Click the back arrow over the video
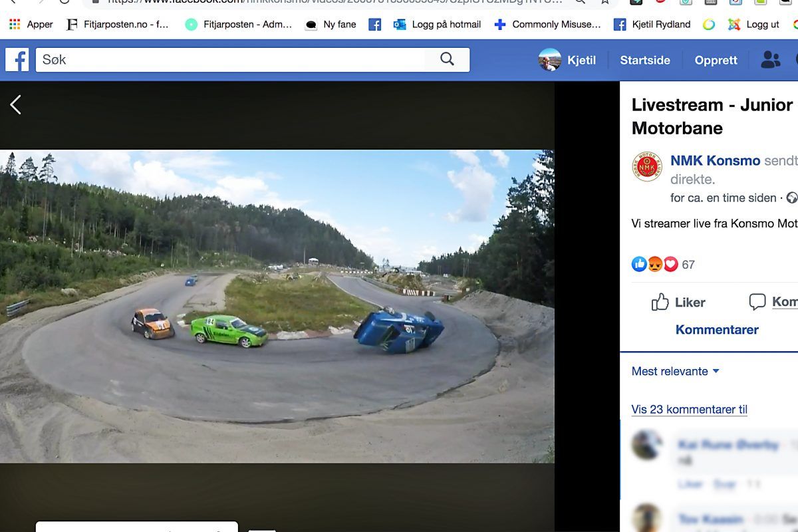The image size is (798, 532). click(16, 104)
